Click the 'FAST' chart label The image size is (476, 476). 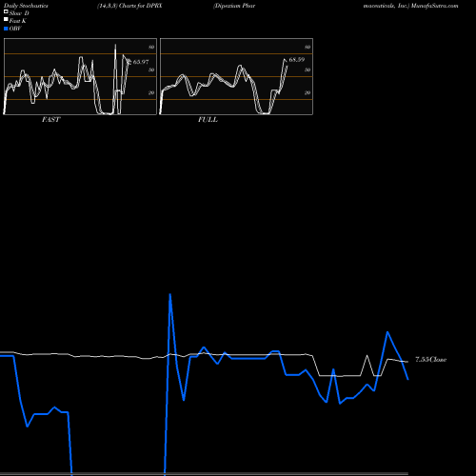pyautogui.click(x=50, y=120)
